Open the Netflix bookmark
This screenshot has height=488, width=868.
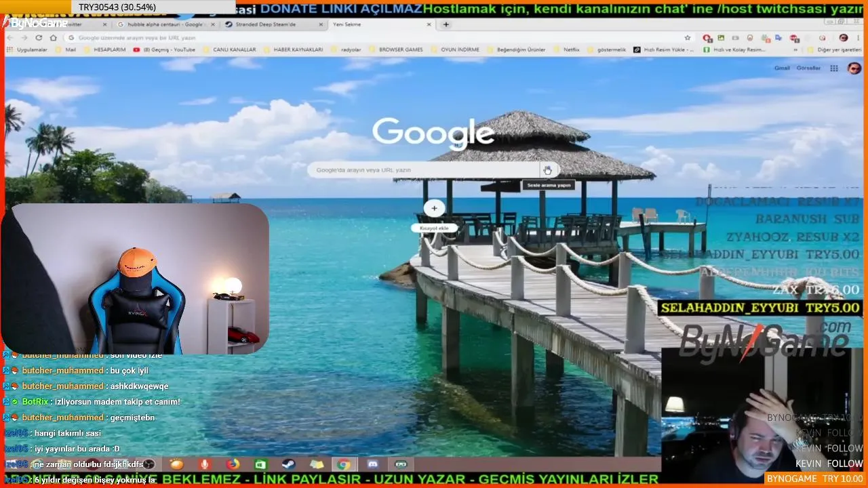566,50
